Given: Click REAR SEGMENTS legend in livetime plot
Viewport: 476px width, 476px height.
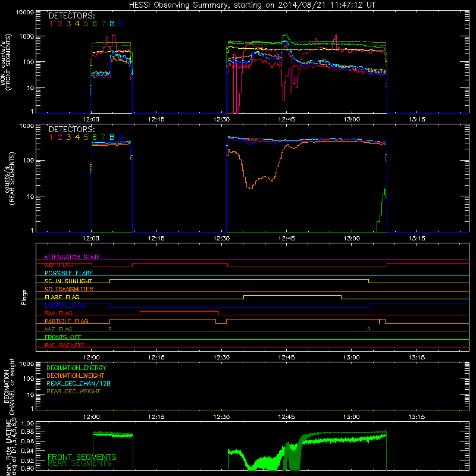Looking at the screenshot, I should point(79,464).
